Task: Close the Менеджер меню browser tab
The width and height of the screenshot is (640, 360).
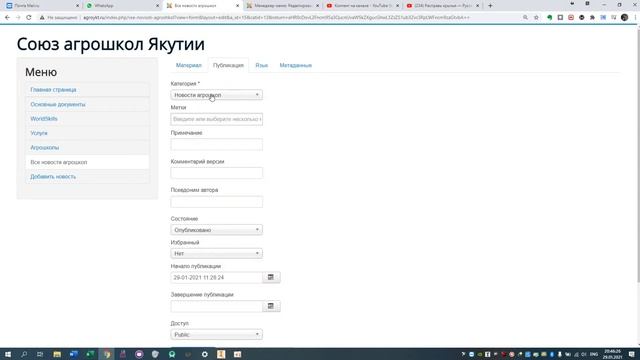Action: tap(318, 6)
